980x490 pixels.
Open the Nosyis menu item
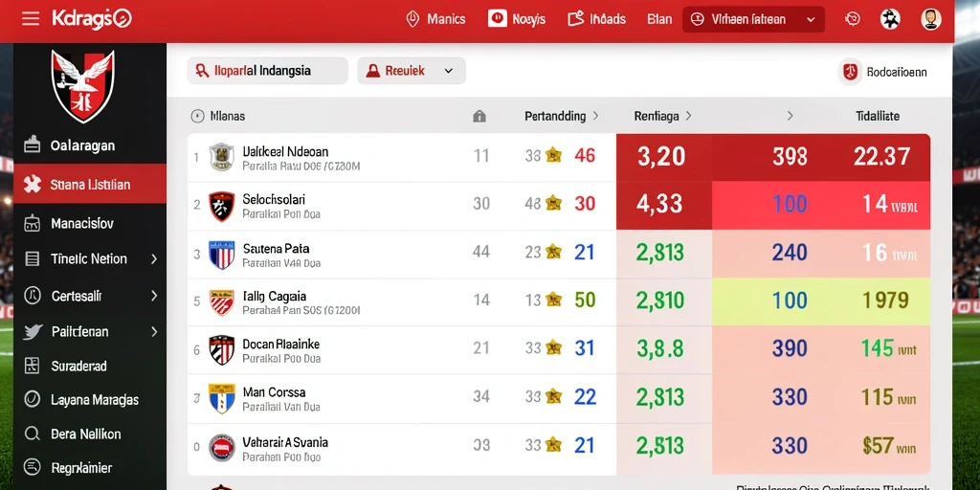tap(517, 19)
